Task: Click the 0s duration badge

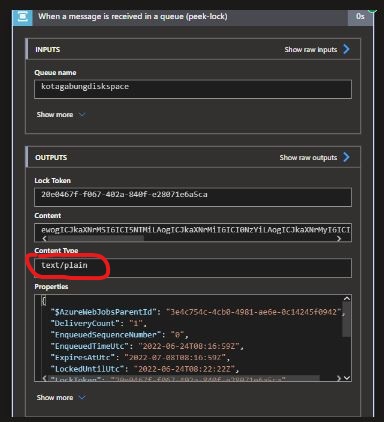Action: click(x=360, y=17)
